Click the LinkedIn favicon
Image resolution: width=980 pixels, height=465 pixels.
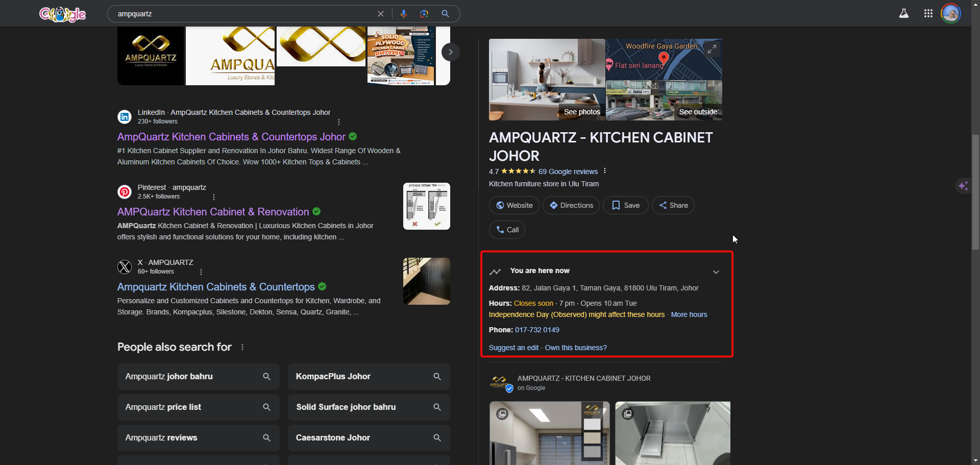point(125,117)
